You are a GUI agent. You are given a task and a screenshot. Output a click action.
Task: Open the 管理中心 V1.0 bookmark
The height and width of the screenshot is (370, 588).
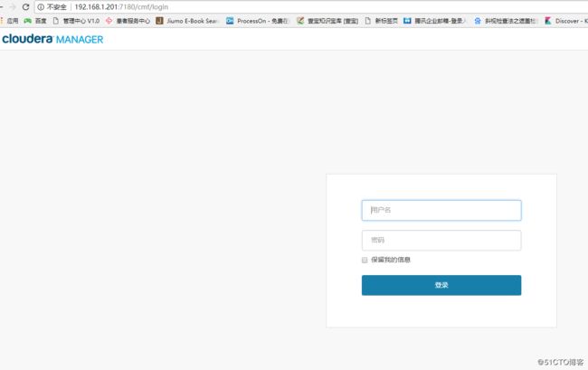coord(76,21)
